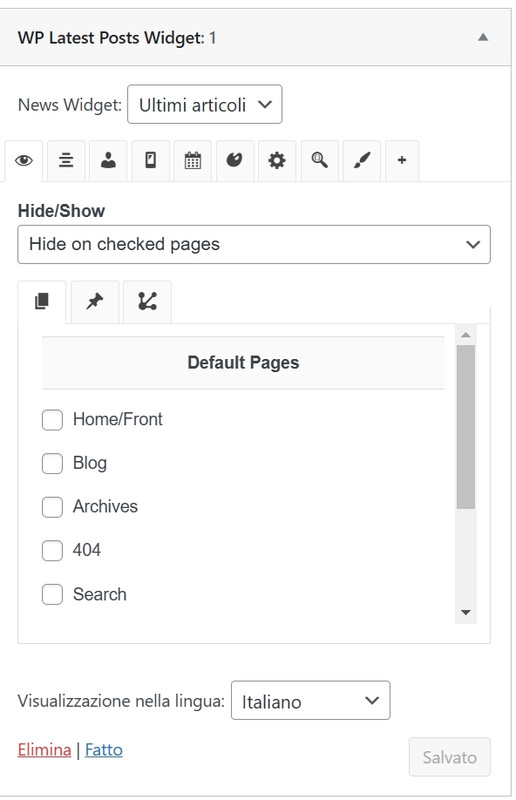The width and height of the screenshot is (516, 800).
Task: Enable the 404 page checkbox
Action: click(52, 551)
